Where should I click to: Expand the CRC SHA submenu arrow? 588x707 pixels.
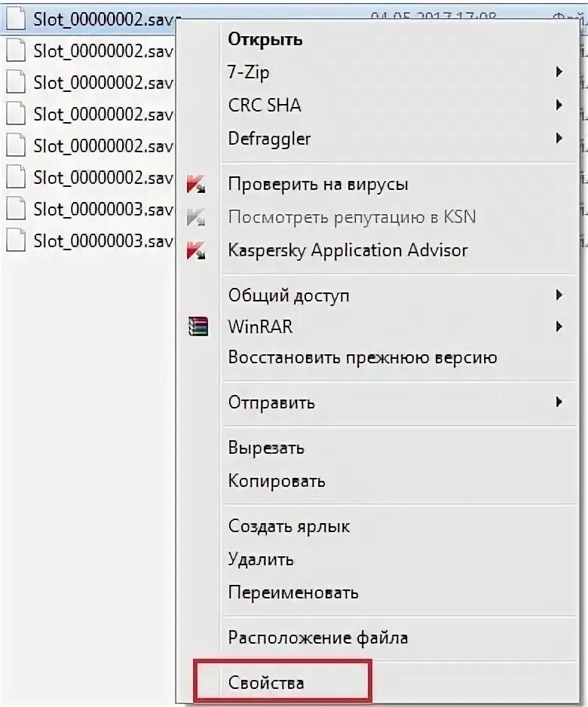(x=559, y=106)
